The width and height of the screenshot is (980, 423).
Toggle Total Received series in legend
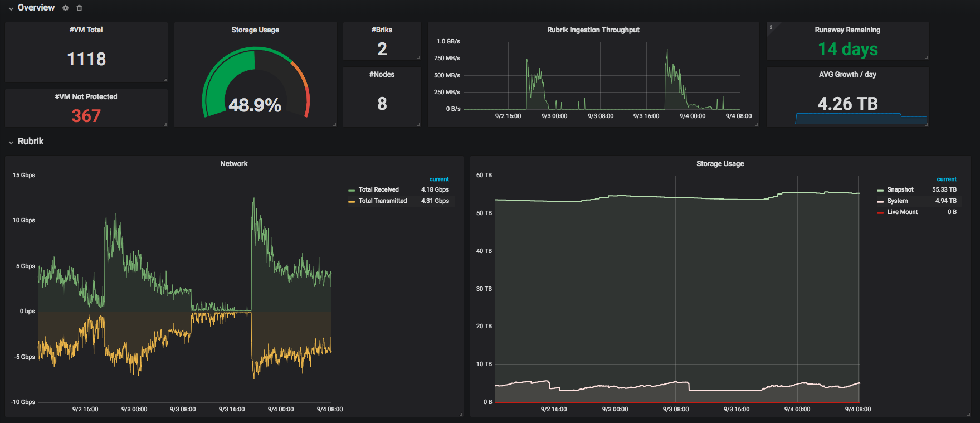coord(379,189)
